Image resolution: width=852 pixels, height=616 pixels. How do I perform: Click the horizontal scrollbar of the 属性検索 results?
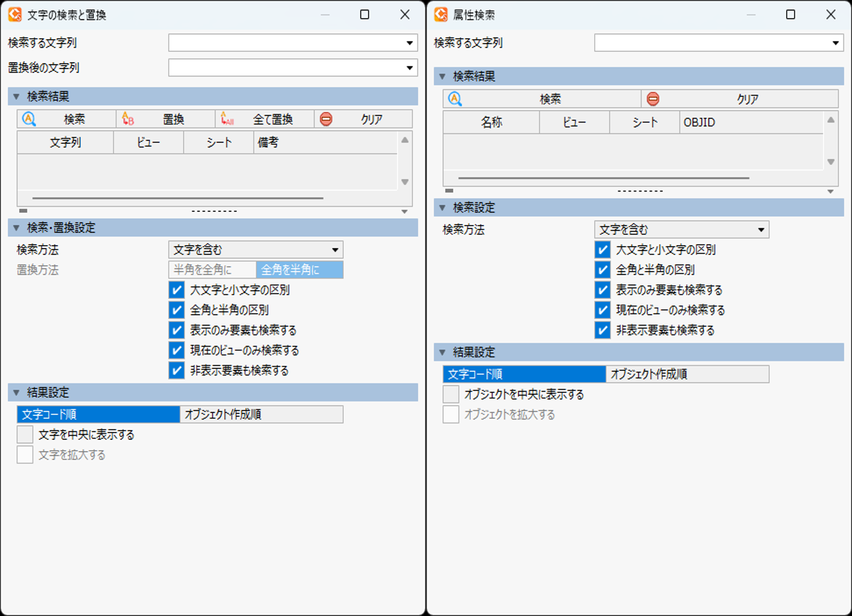(603, 178)
